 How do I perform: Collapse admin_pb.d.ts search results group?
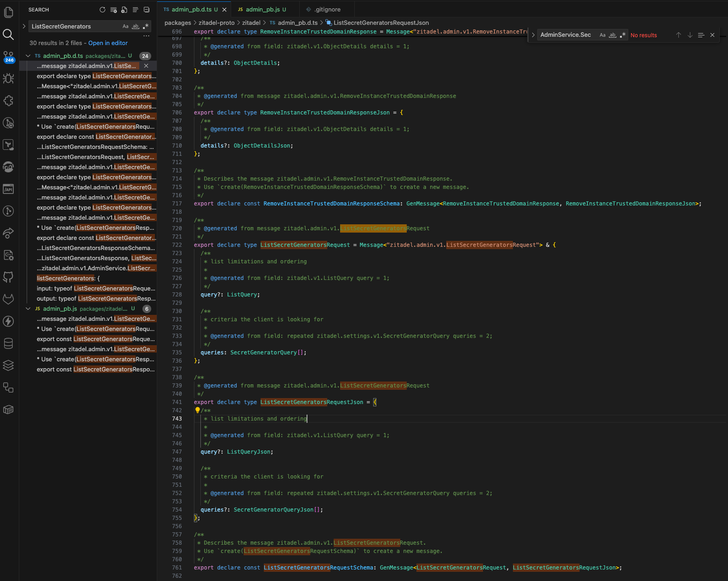[28, 56]
